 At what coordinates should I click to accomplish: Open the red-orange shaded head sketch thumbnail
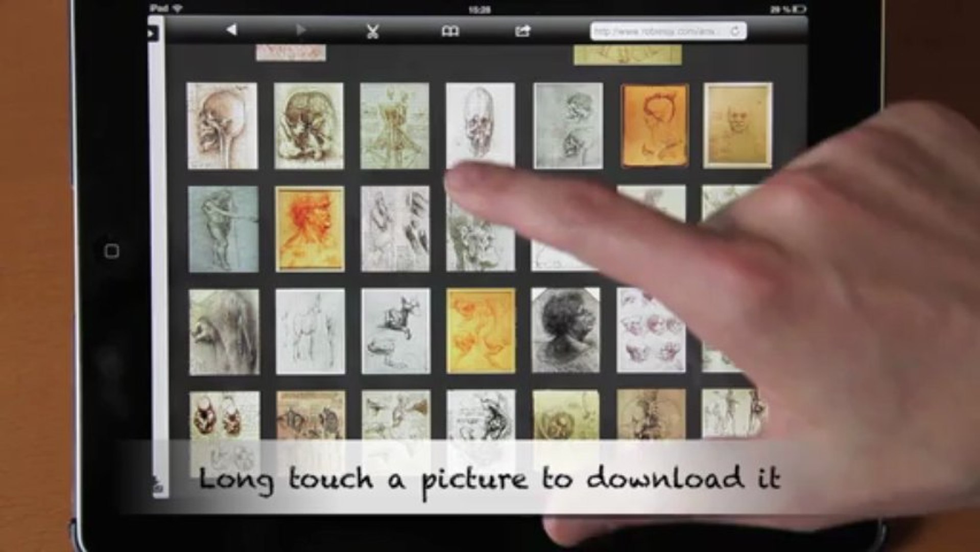pyautogui.click(x=310, y=229)
